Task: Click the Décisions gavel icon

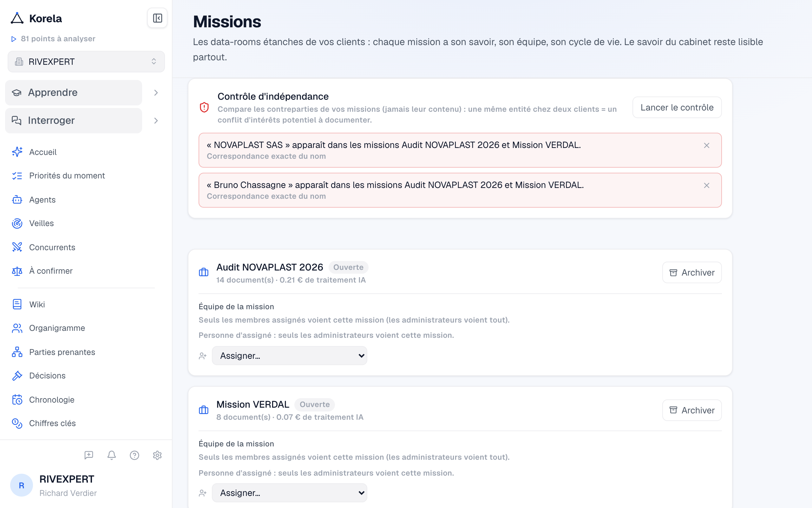Action: click(x=17, y=376)
